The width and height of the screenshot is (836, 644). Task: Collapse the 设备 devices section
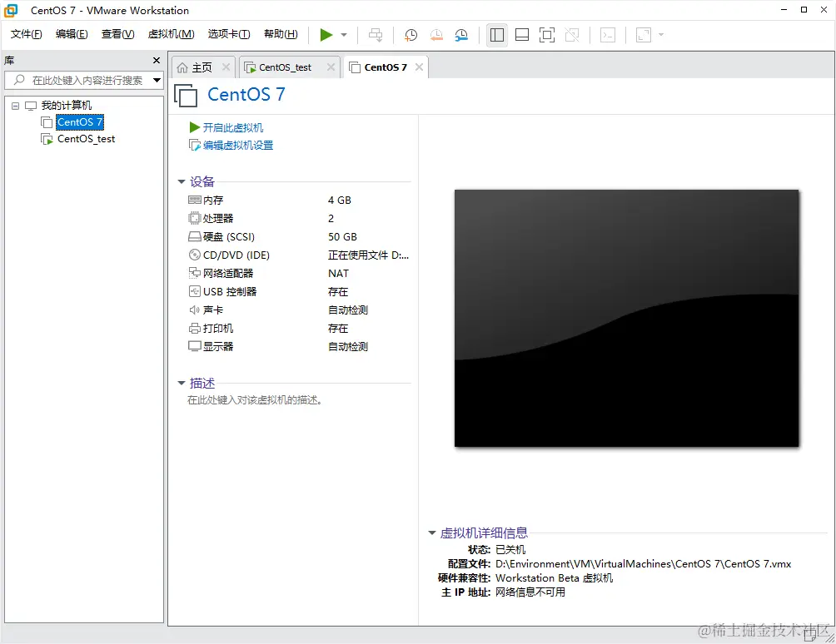coord(182,181)
